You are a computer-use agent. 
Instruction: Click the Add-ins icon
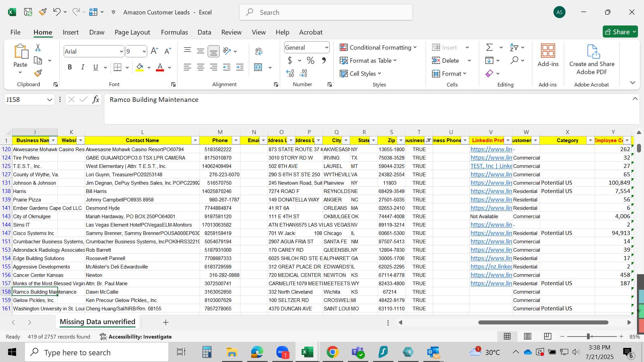point(548,55)
